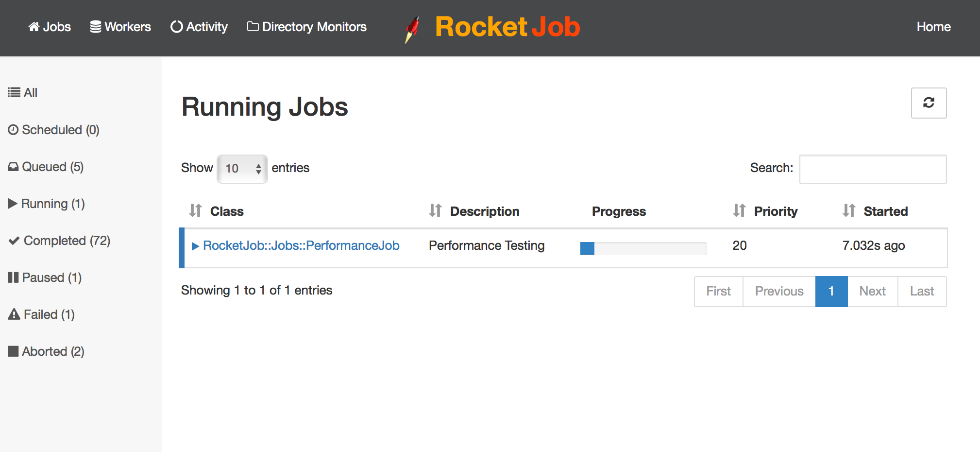
Task: Refresh the running jobs list
Action: click(929, 103)
